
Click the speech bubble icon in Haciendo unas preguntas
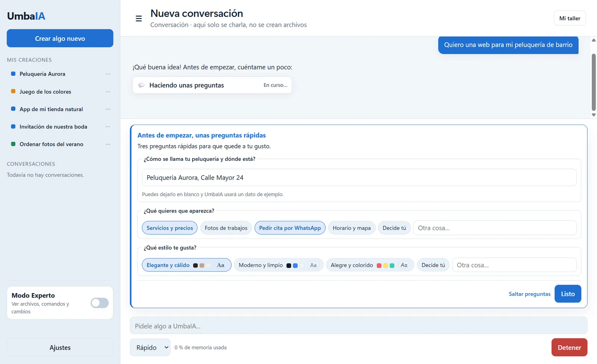click(141, 85)
